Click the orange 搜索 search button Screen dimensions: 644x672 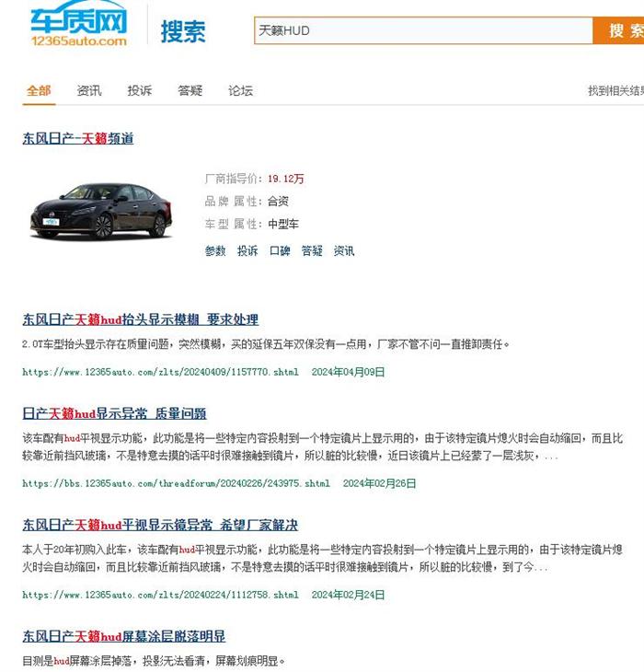tap(618, 30)
